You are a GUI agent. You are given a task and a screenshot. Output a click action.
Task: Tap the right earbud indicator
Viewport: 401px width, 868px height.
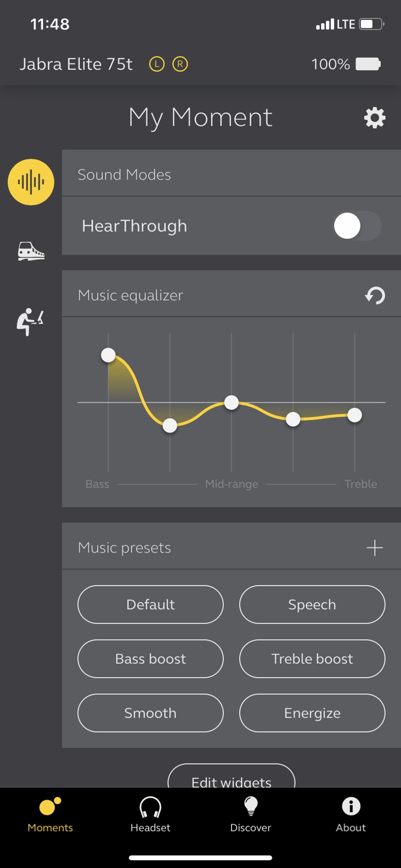180,64
